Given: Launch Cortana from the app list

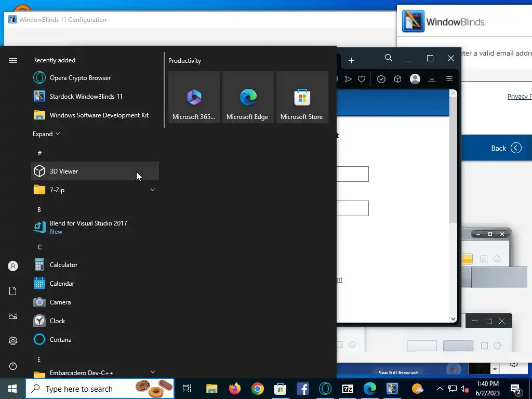Looking at the screenshot, I should [95, 339].
